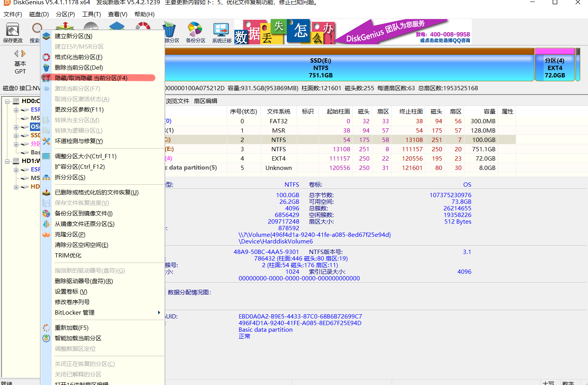Viewport: 588px width, 385px height.
Task: Click the HD1 hard disk icon in tree
Action: (x=16, y=161)
